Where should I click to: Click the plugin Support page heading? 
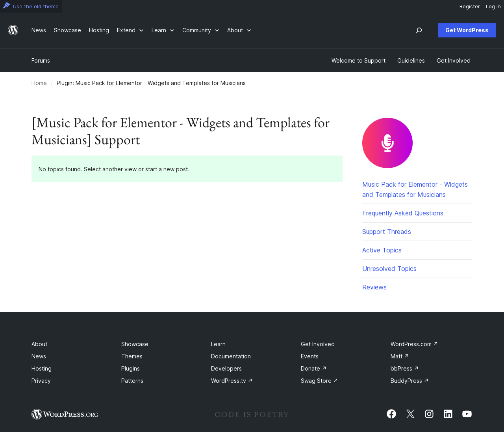181,131
